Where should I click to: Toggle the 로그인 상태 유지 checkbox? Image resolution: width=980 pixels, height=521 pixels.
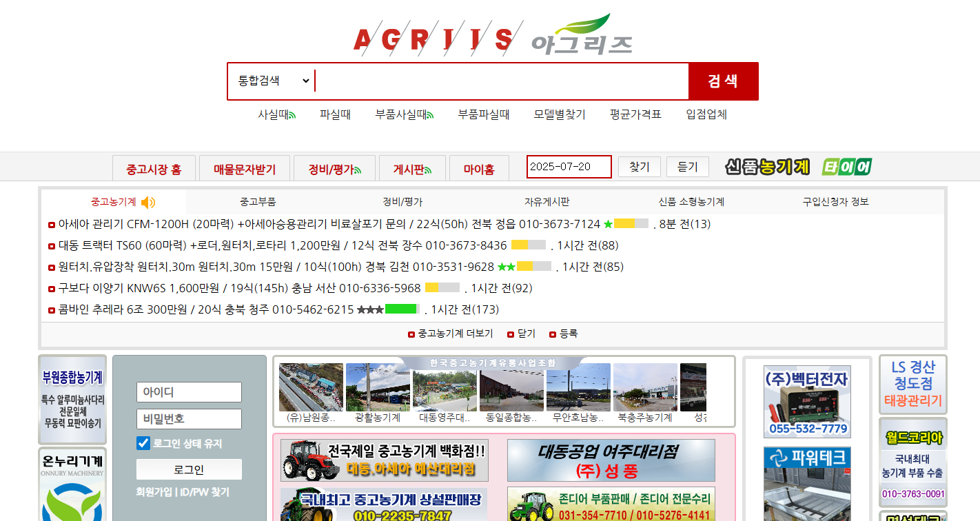(x=143, y=443)
